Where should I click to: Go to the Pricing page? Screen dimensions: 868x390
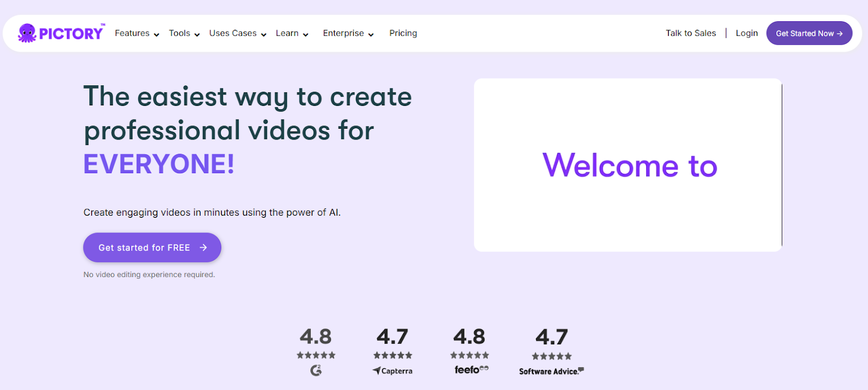tap(403, 33)
